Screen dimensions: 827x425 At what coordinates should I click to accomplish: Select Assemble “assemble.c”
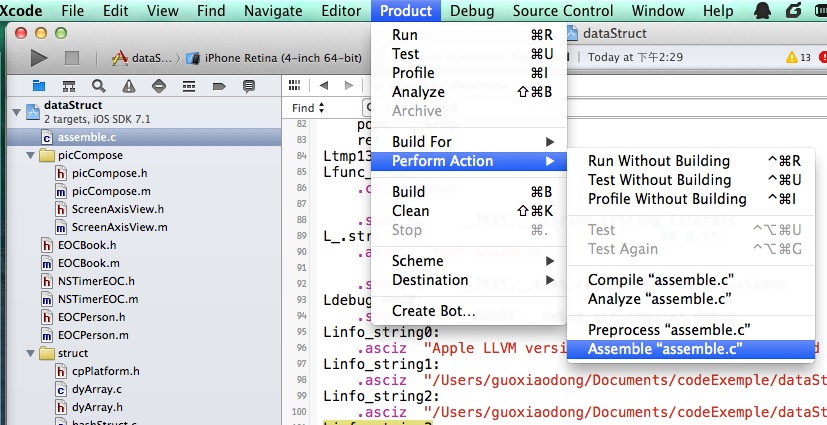[x=691, y=349]
